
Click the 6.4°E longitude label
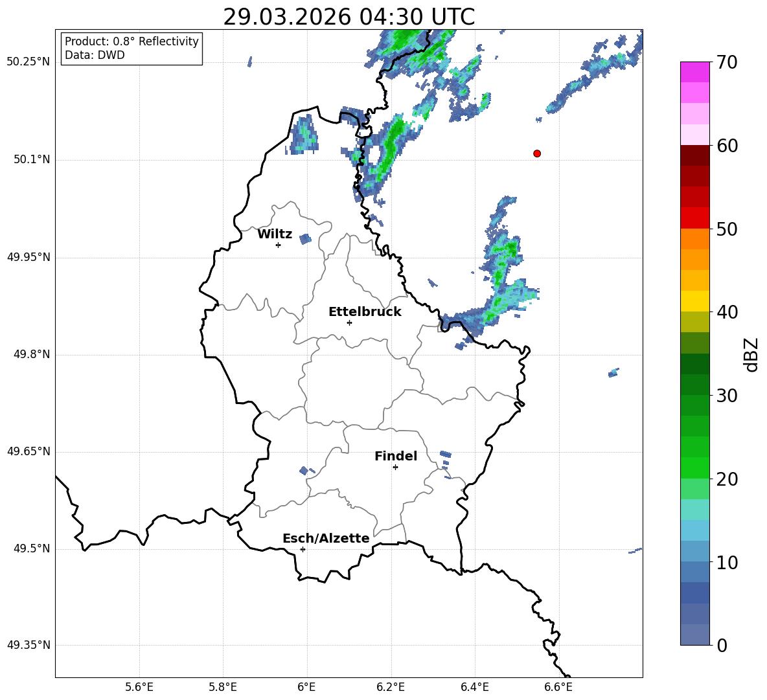pos(474,687)
